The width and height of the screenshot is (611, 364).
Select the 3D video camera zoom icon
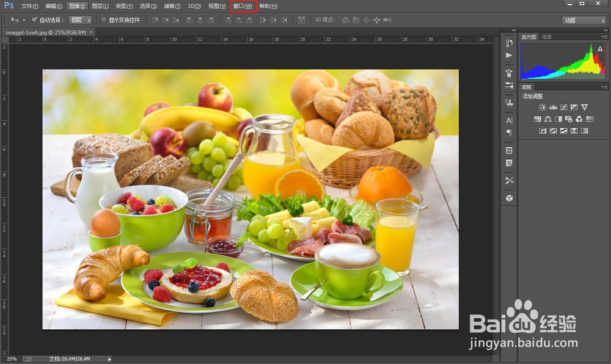(387, 20)
